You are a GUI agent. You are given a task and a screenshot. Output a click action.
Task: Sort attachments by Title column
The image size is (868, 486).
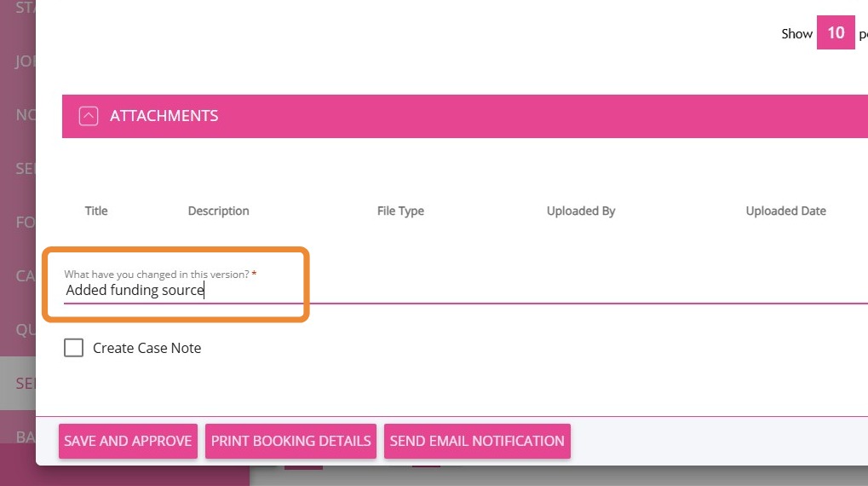coord(96,211)
